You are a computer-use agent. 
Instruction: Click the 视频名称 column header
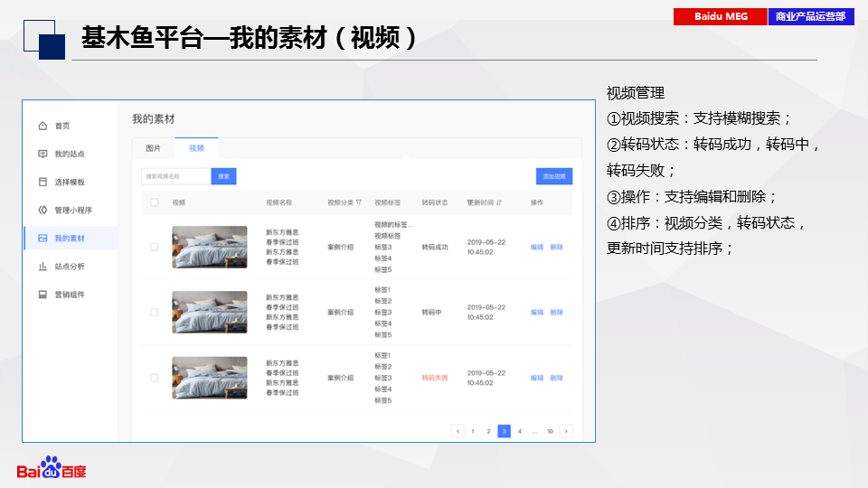pyautogui.click(x=279, y=202)
